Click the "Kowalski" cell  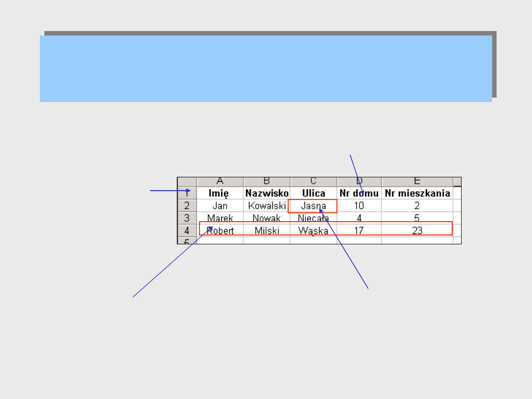(267, 205)
